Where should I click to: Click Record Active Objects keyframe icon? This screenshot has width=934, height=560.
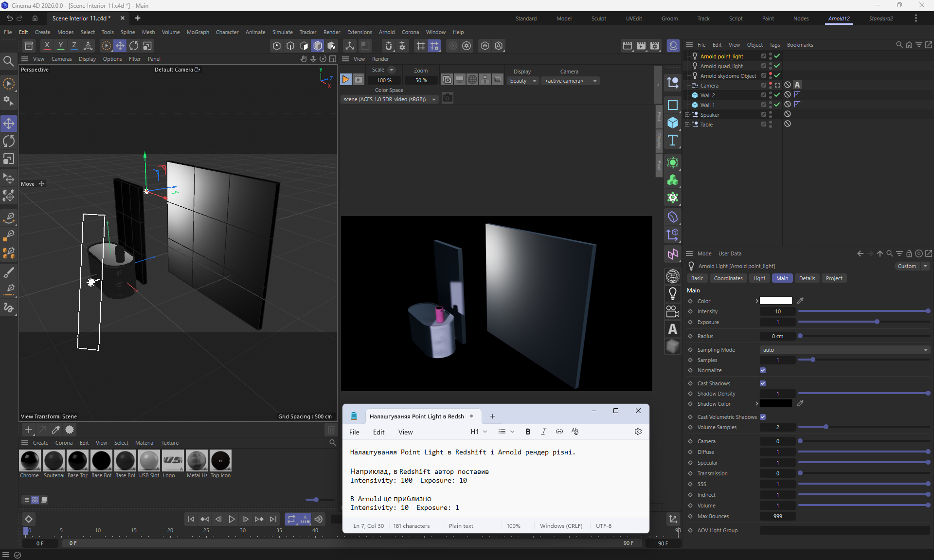[29, 519]
